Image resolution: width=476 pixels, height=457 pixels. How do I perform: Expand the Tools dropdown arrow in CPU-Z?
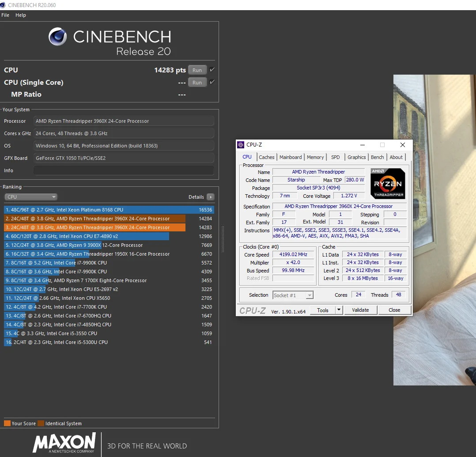[339, 310]
